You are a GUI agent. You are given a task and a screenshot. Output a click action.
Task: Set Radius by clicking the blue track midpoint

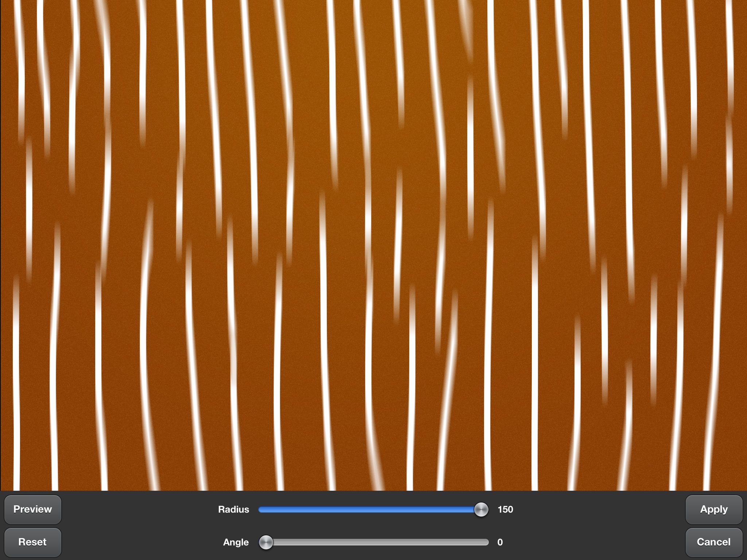(368, 509)
